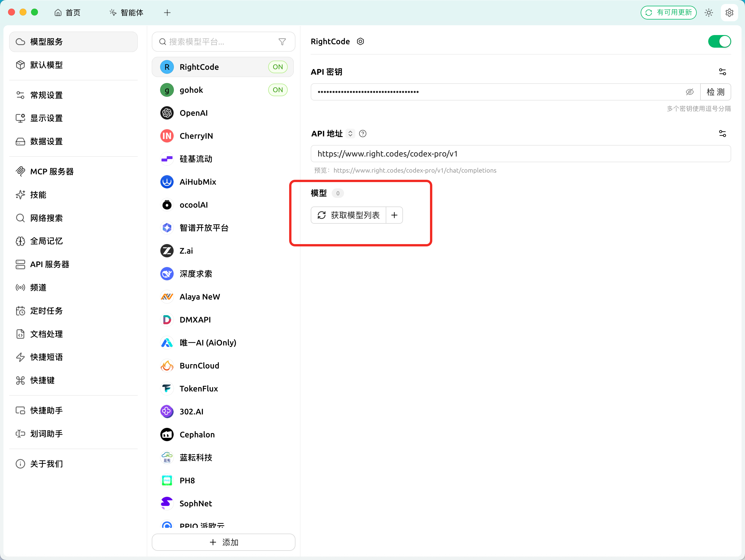Image resolution: width=745 pixels, height=560 pixels.
Task: Select 唯一AI (AiOnly) provider
Action: coord(223,343)
